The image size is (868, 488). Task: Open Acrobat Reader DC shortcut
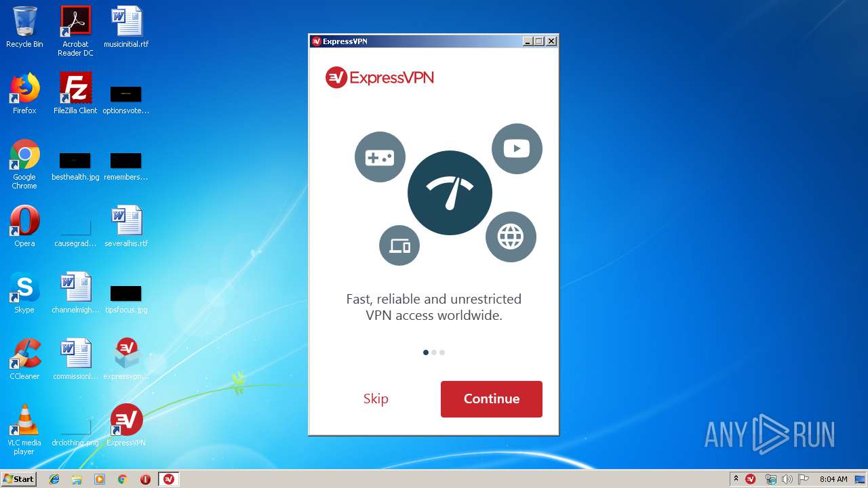click(75, 31)
